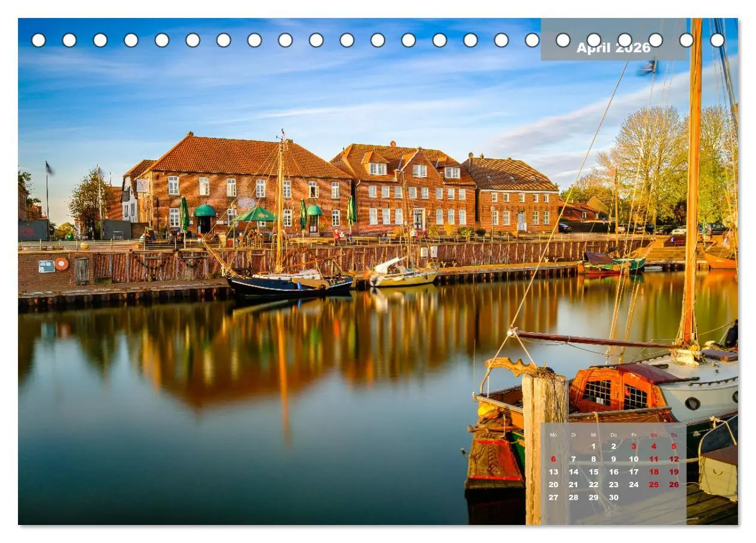Pick Wednesday the 29th
756x543 pixels.
pos(593,497)
